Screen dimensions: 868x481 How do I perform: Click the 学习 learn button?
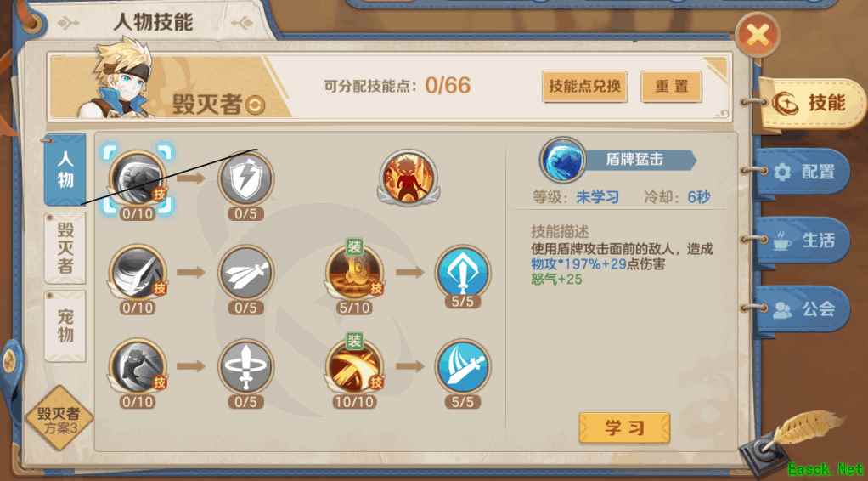624,427
